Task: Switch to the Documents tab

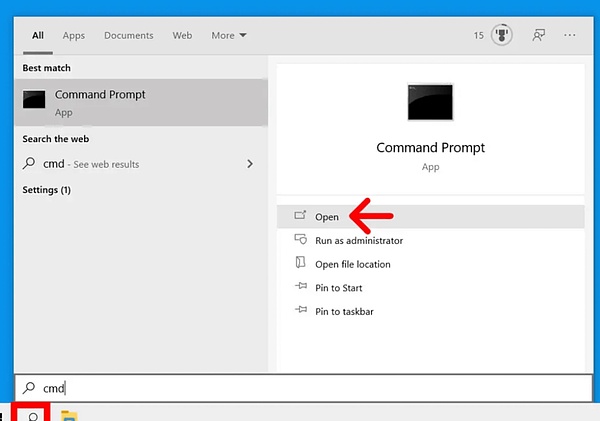Action: point(129,36)
